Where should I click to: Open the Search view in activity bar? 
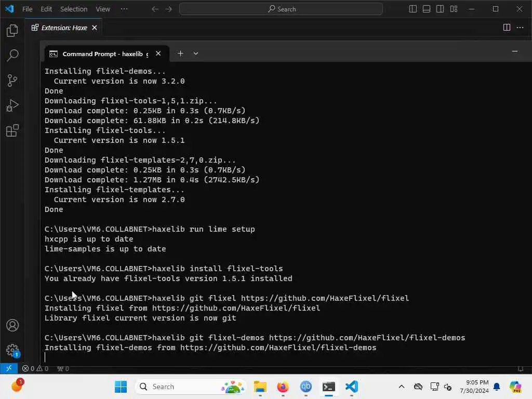tap(12, 55)
